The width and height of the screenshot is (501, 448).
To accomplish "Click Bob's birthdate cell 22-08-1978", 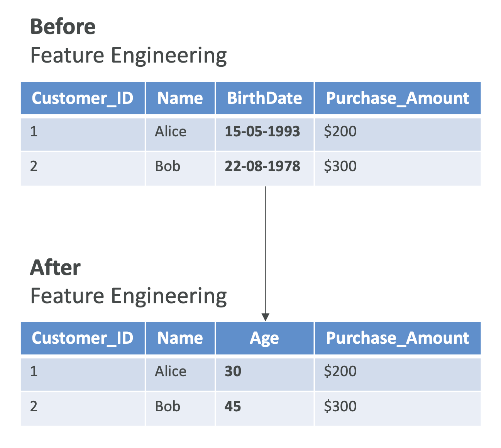I will 262,166.
